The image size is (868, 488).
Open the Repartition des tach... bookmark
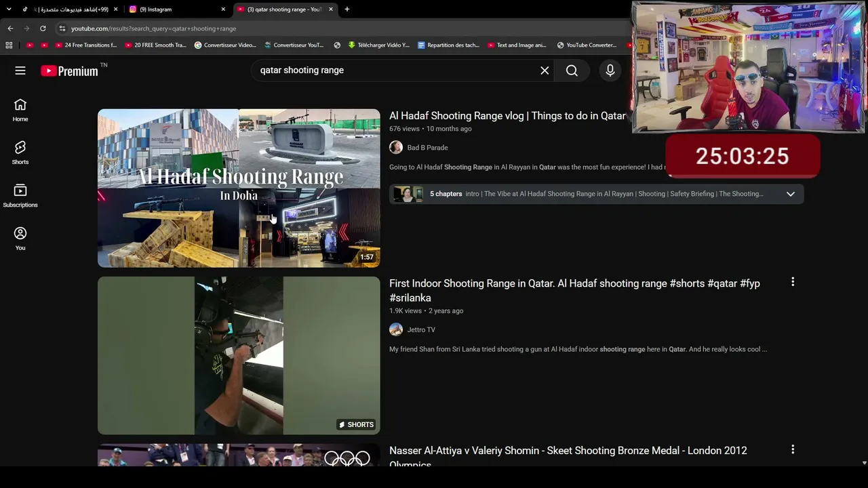[x=448, y=45]
